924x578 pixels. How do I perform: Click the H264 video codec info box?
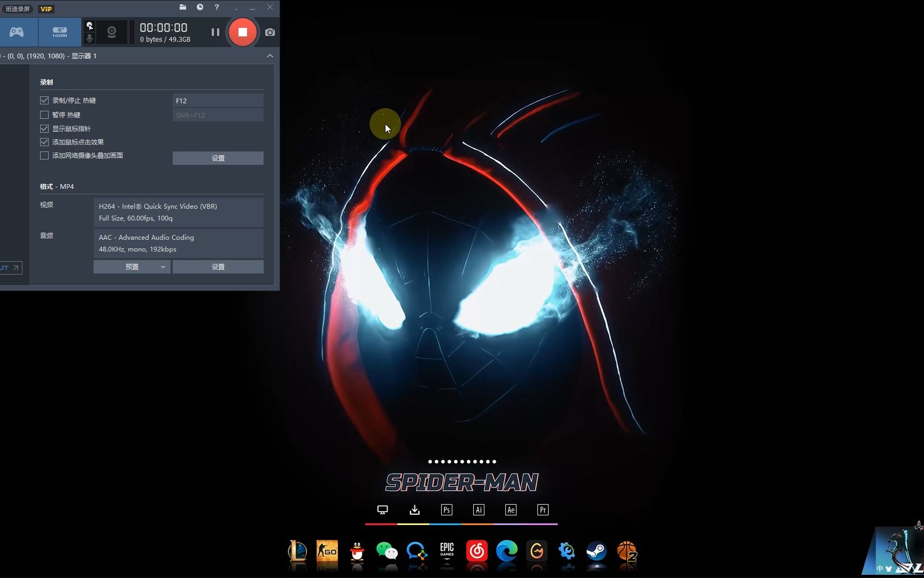click(x=179, y=212)
